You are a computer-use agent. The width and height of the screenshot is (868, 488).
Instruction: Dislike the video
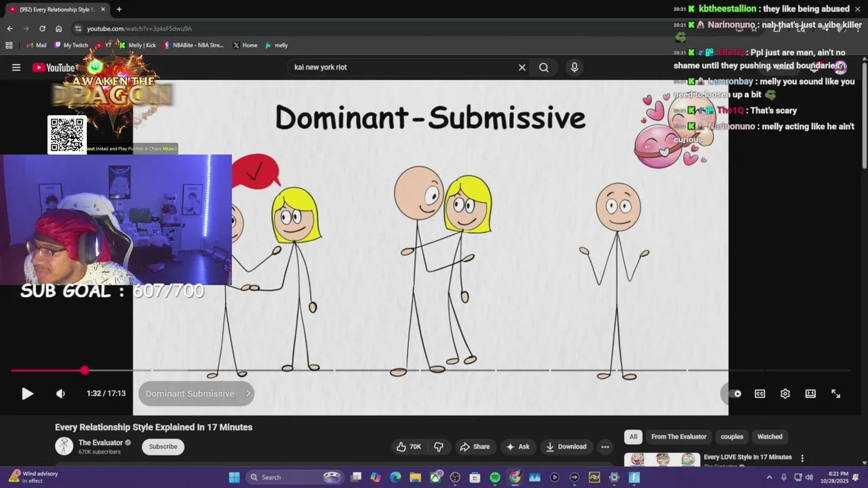(439, 447)
